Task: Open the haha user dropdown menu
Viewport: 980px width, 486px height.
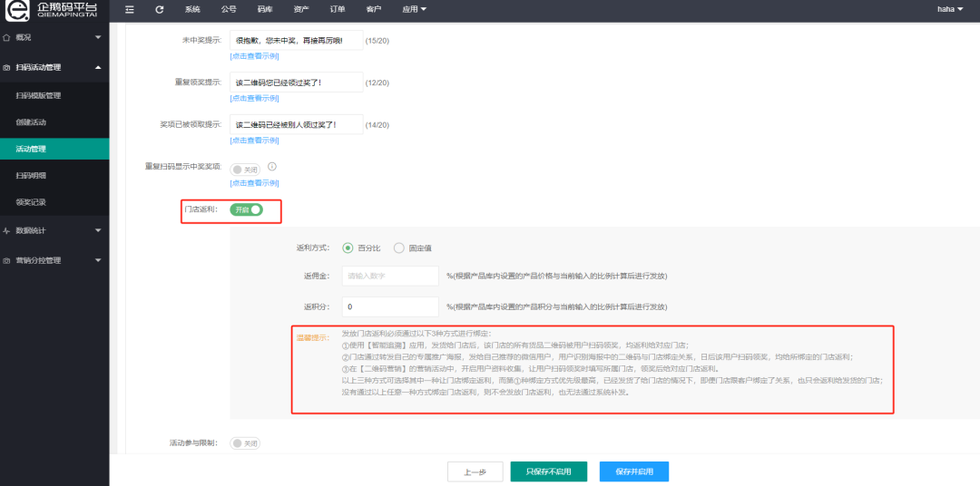Action: coord(950,9)
